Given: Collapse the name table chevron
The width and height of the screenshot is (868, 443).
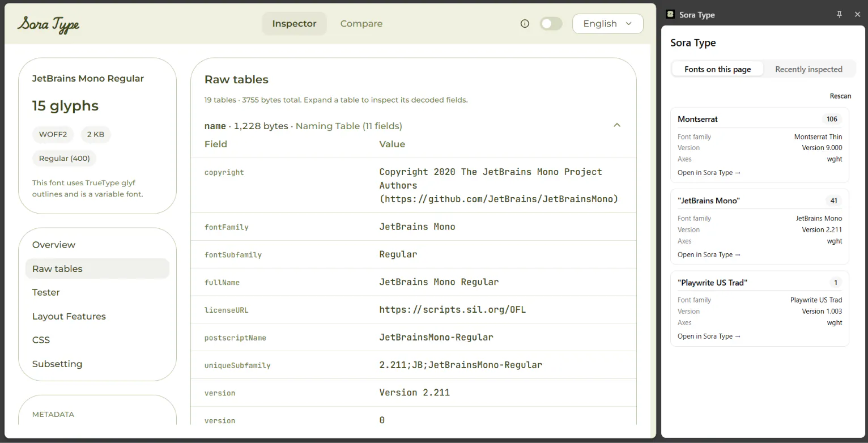Looking at the screenshot, I should [x=617, y=125].
